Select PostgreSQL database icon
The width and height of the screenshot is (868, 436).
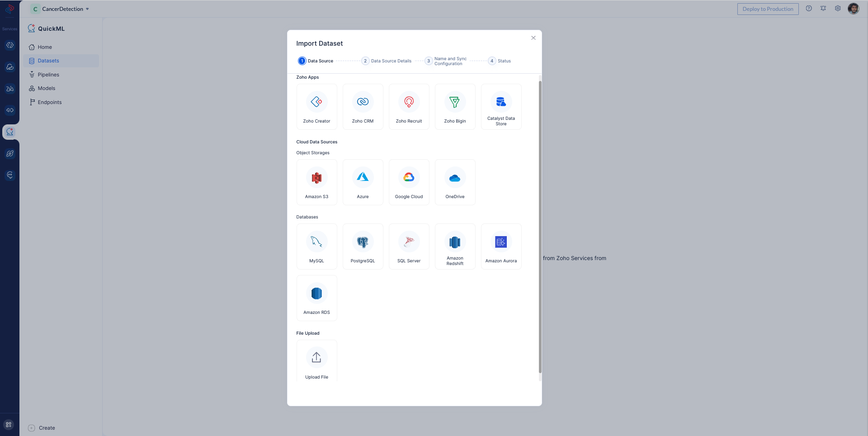click(363, 246)
